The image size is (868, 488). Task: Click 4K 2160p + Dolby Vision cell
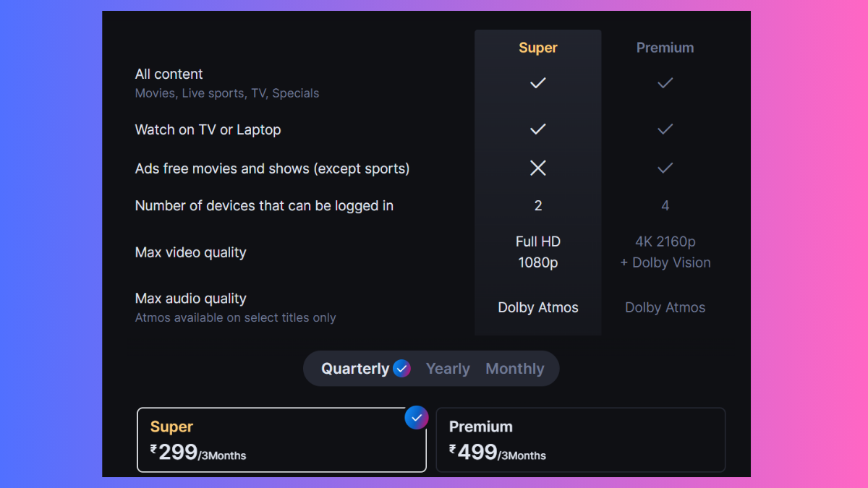click(x=665, y=252)
